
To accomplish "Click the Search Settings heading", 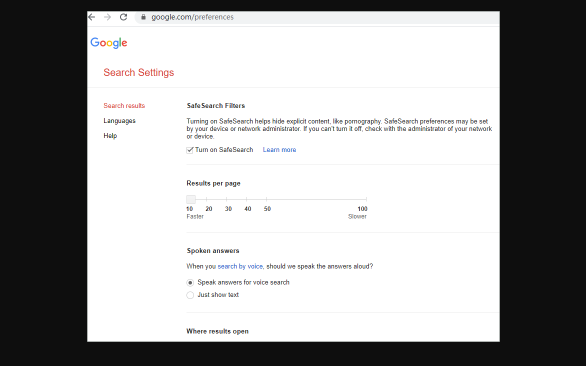I will [x=139, y=73].
